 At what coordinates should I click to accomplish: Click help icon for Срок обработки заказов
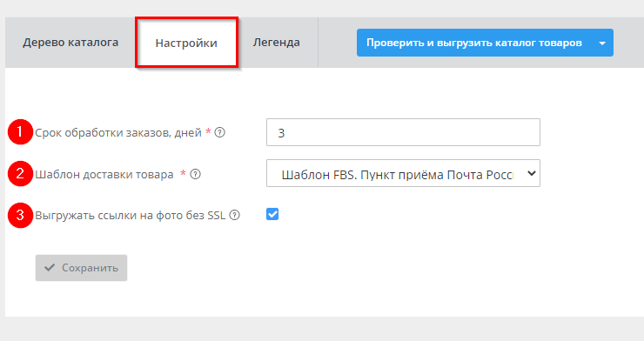coord(220,132)
